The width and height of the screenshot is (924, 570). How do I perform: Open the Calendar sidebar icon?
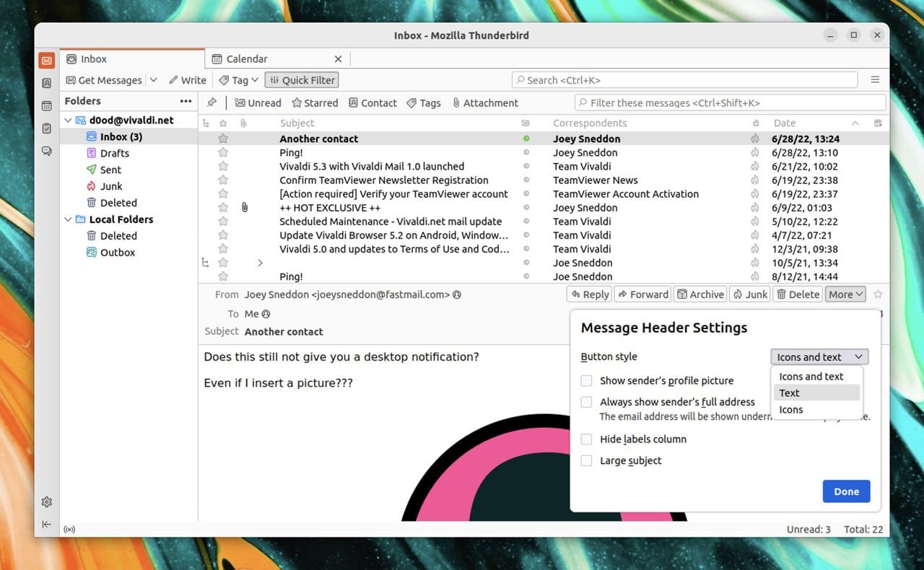(x=46, y=106)
